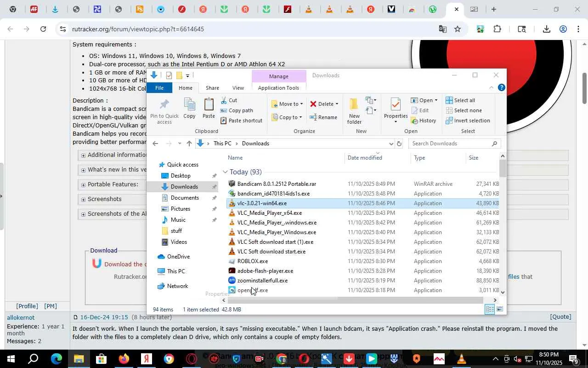Click the Cut scissors icon in ribbon

point(223,100)
